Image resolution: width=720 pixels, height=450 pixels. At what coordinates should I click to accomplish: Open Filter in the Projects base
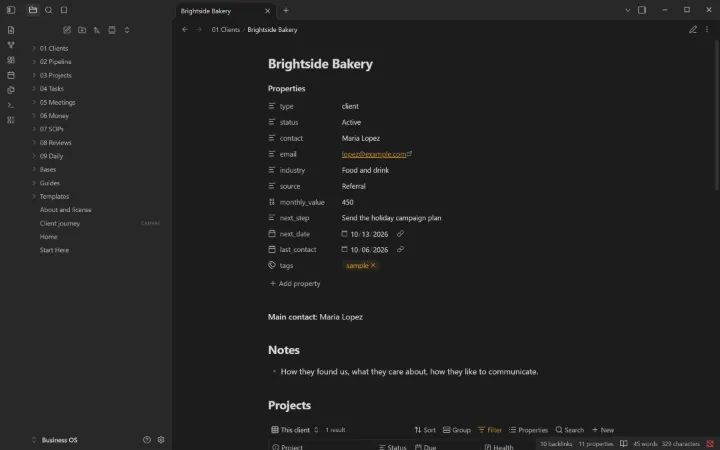coord(489,430)
